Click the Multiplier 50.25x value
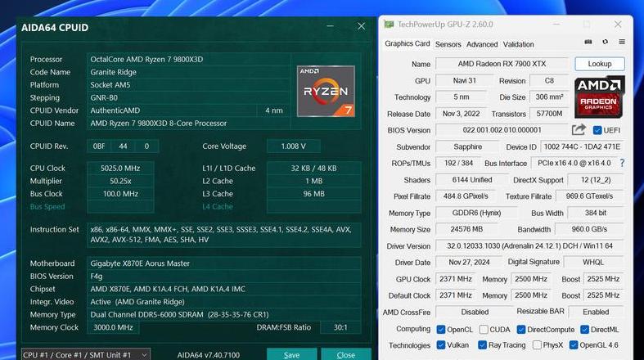The height and width of the screenshot is (360, 644). [x=120, y=181]
